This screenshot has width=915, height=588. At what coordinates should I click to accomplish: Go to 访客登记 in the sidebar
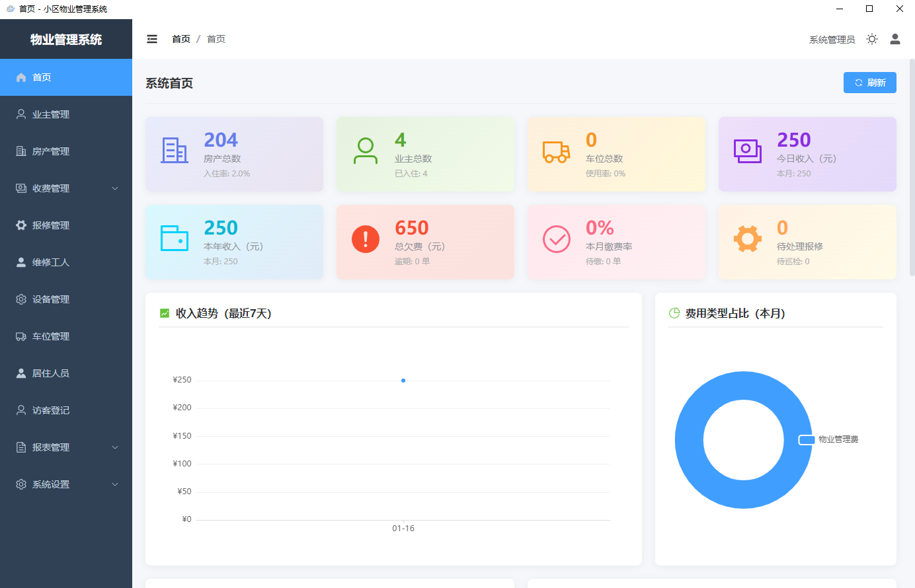click(x=51, y=410)
